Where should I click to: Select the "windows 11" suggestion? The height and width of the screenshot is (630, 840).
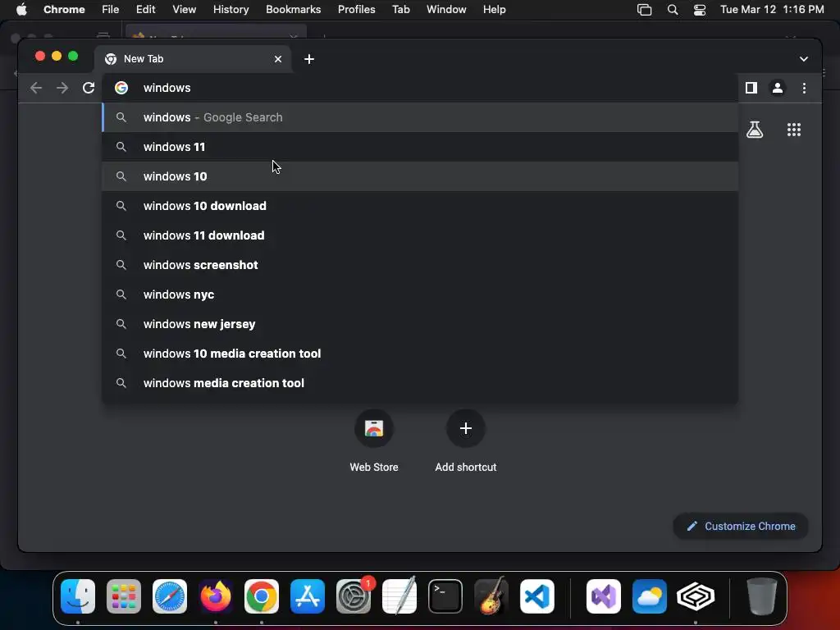(x=420, y=147)
